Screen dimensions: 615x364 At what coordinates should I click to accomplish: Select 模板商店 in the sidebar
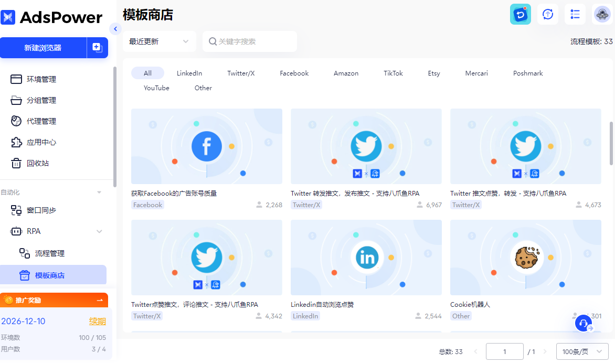coord(54,275)
